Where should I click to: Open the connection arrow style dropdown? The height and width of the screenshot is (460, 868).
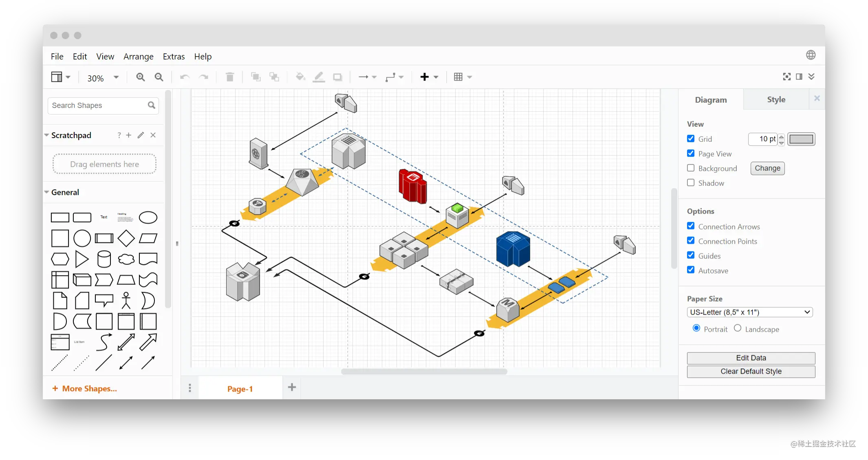(367, 77)
